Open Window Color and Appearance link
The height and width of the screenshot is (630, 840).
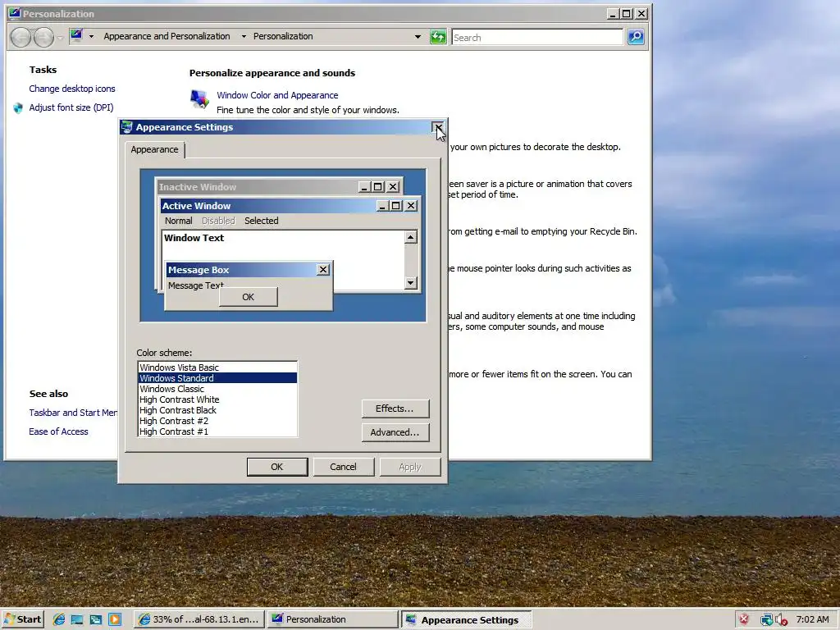(x=277, y=95)
